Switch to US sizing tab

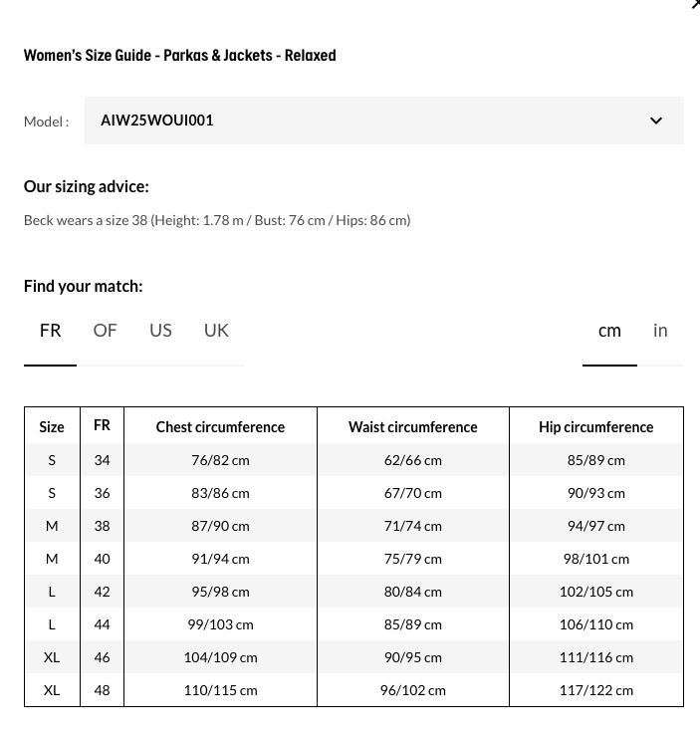click(160, 331)
